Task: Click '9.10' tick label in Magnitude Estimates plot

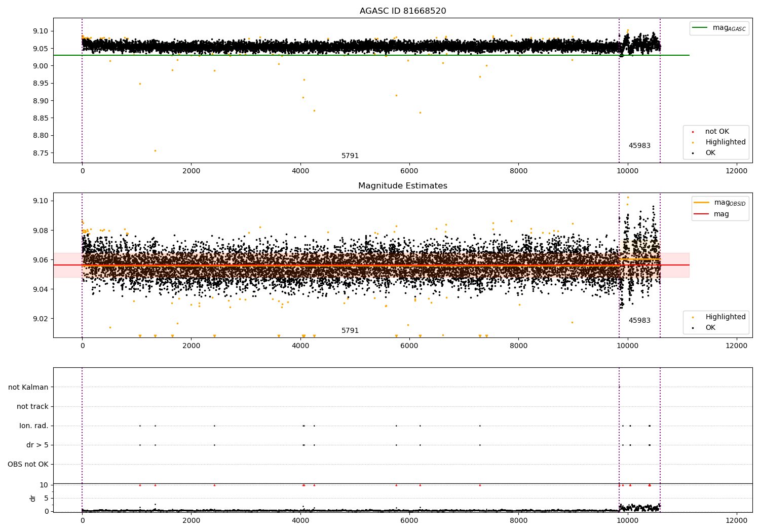Action: pos(41,201)
